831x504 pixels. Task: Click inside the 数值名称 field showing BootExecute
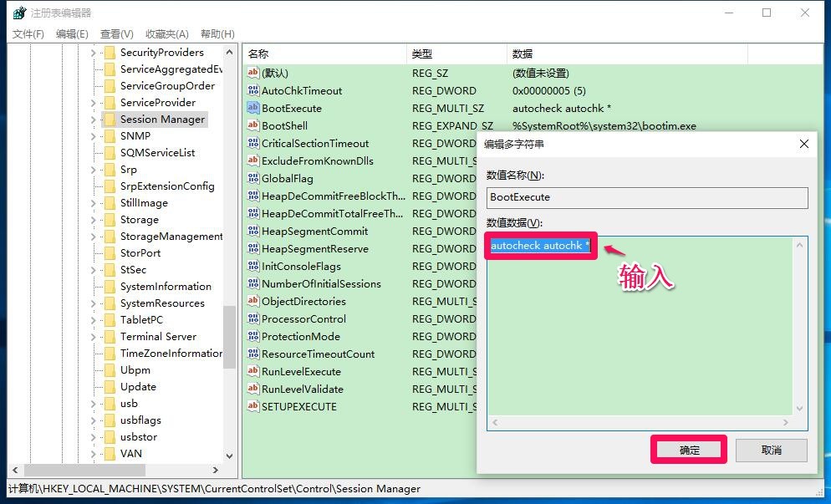click(x=646, y=198)
